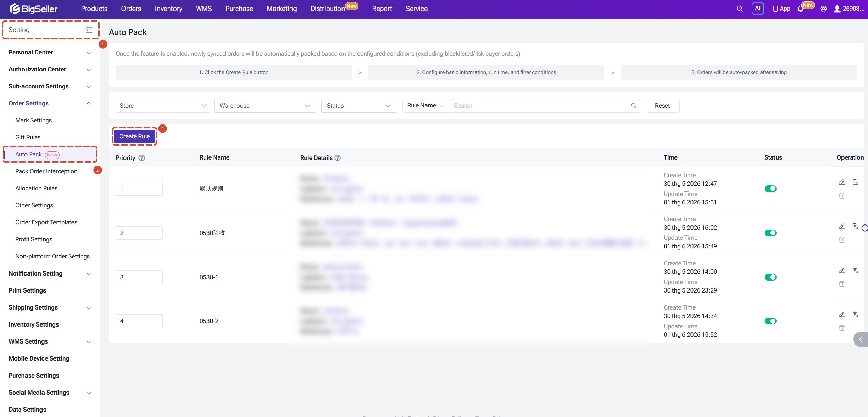Open Pack Order Interception settings
The height and width of the screenshot is (417, 868).
coord(46,171)
